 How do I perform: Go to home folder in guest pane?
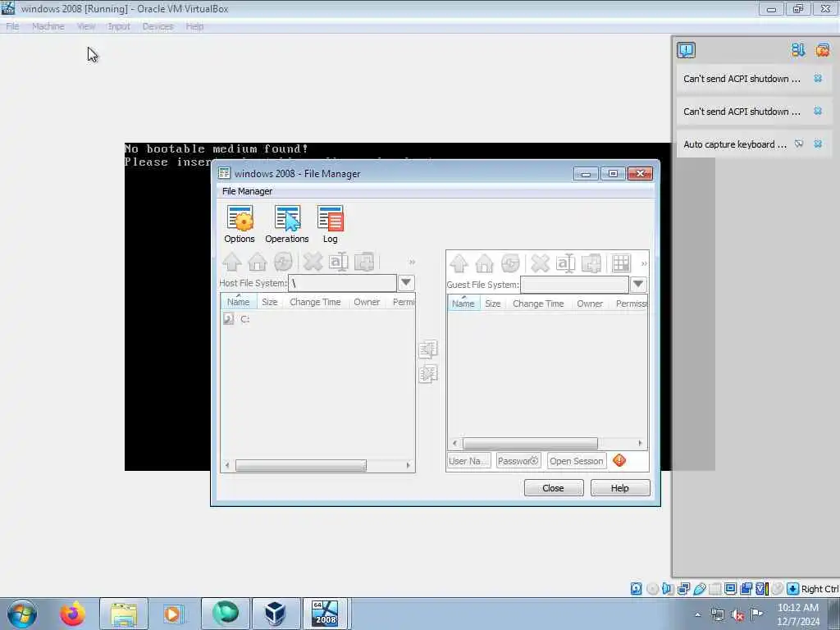pos(484,263)
